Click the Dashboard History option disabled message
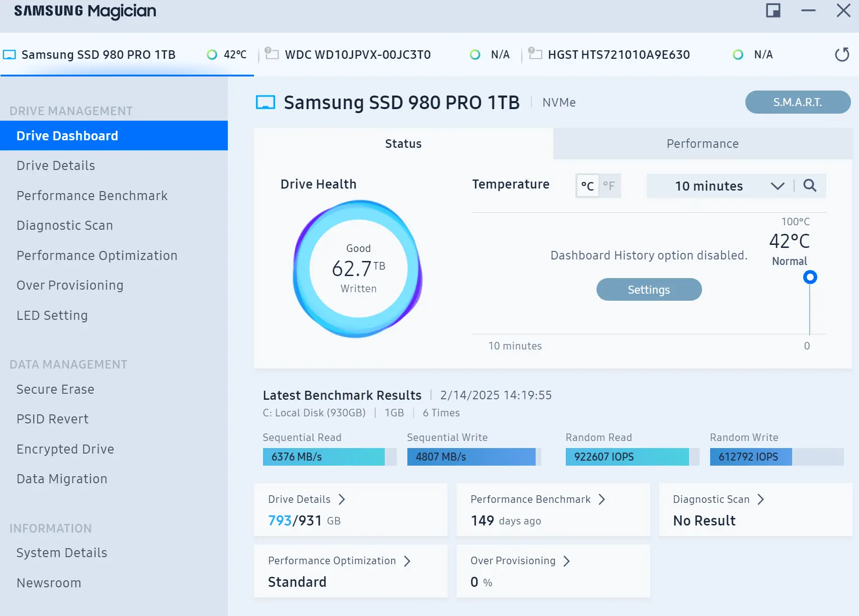The height and width of the screenshot is (616, 859). tap(649, 255)
